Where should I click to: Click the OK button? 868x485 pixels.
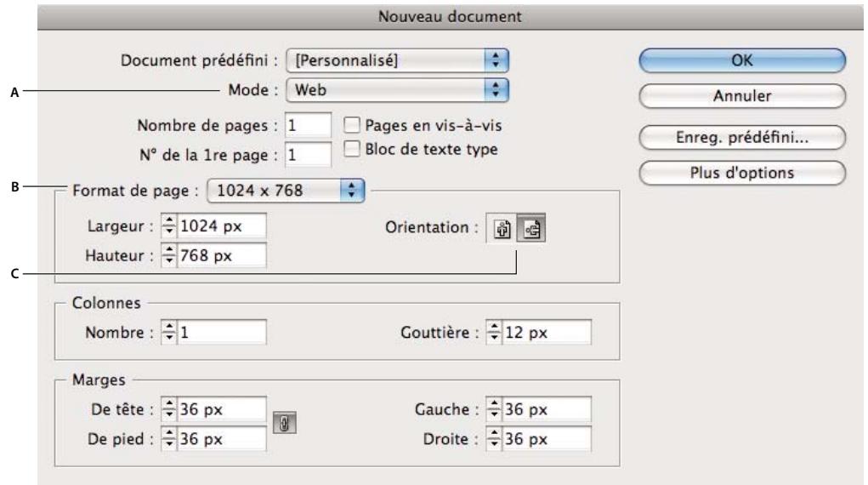[x=742, y=60]
